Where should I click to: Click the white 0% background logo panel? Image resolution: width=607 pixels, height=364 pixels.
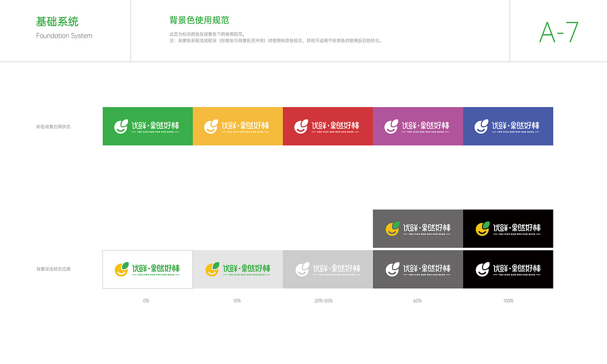point(147,269)
